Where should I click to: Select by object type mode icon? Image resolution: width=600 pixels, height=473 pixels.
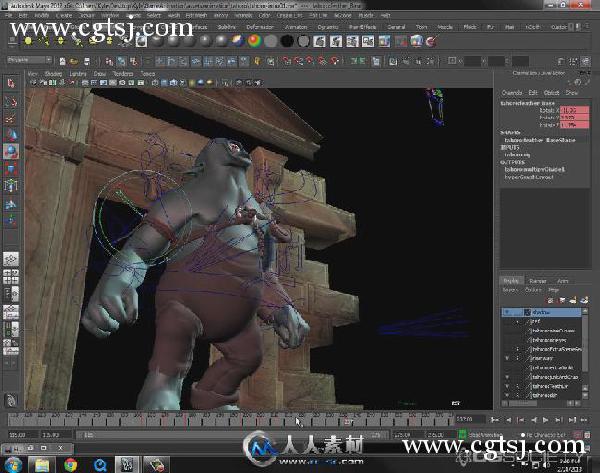point(121,61)
